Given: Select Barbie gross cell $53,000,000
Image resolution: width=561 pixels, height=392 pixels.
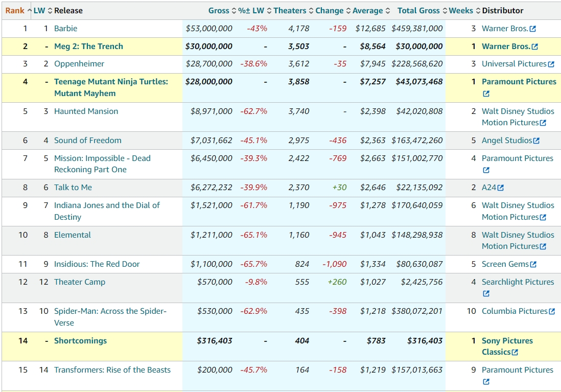Looking at the screenshot, I should [x=209, y=28].
